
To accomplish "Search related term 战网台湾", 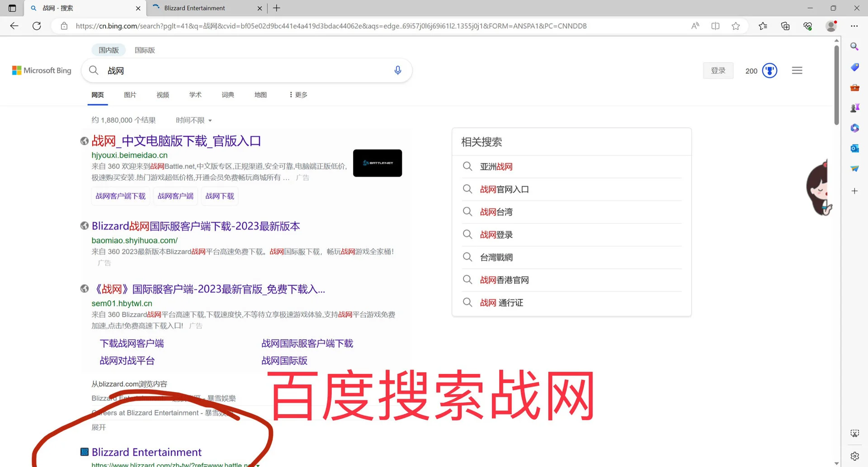I will coord(496,212).
